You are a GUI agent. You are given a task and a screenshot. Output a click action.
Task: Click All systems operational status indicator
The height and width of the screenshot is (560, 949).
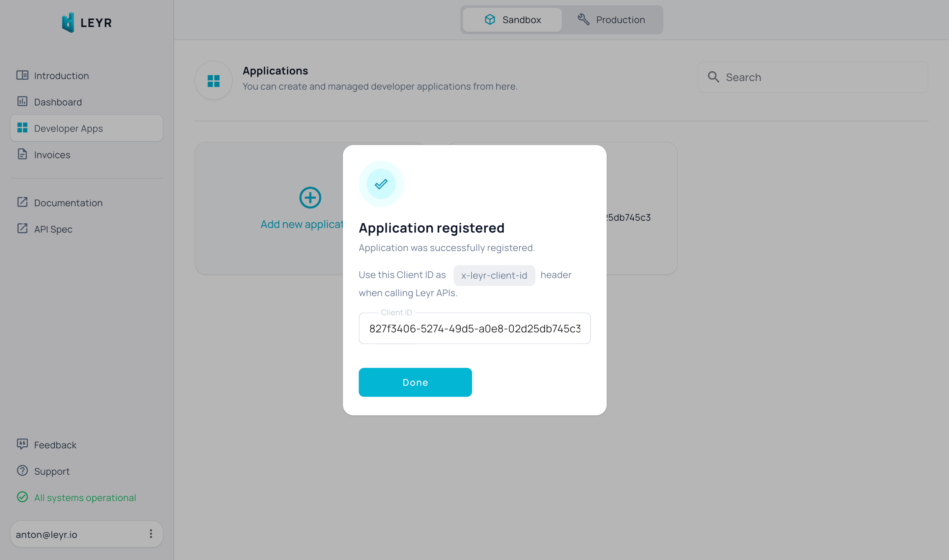pos(85,497)
